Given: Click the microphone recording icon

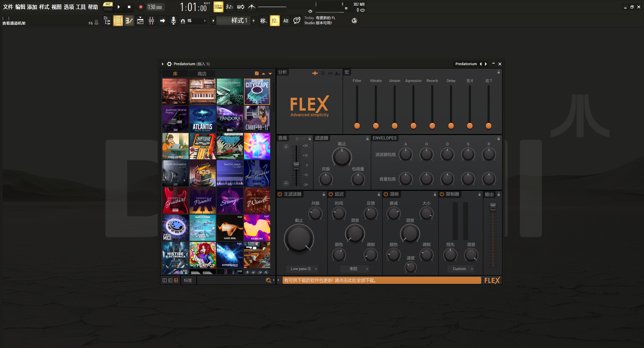Looking at the screenshot, I should [174, 20].
